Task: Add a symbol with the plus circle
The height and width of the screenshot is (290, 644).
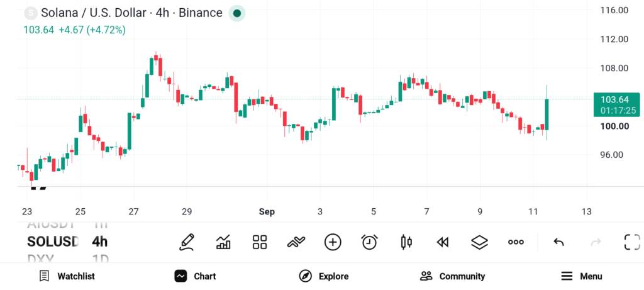Action: [x=333, y=242]
